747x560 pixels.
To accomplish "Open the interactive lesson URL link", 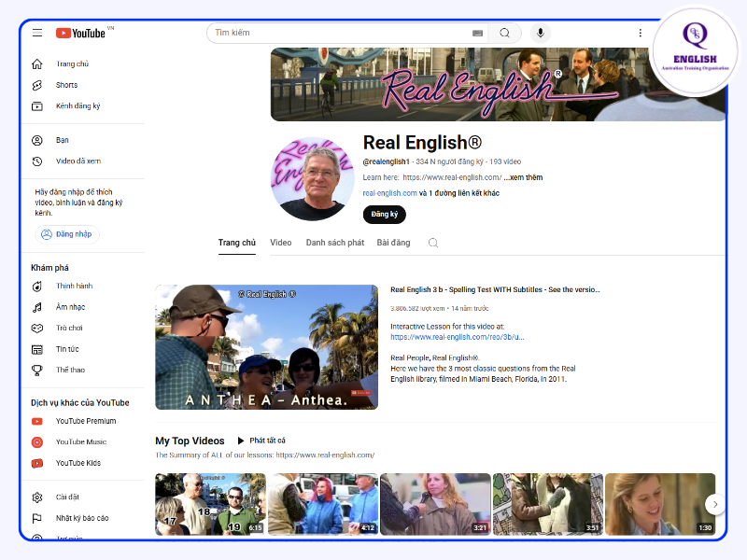I will coord(458,337).
